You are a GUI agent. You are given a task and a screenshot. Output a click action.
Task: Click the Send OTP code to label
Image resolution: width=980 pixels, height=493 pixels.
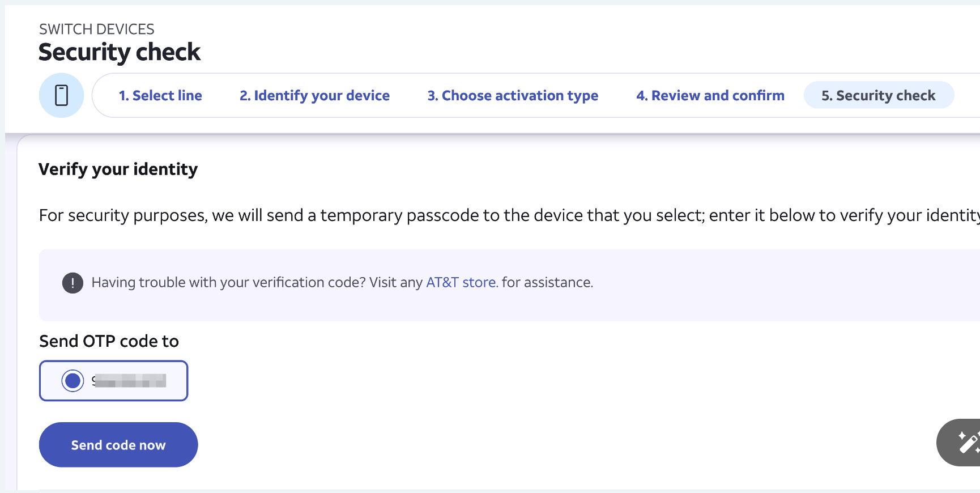(x=109, y=341)
